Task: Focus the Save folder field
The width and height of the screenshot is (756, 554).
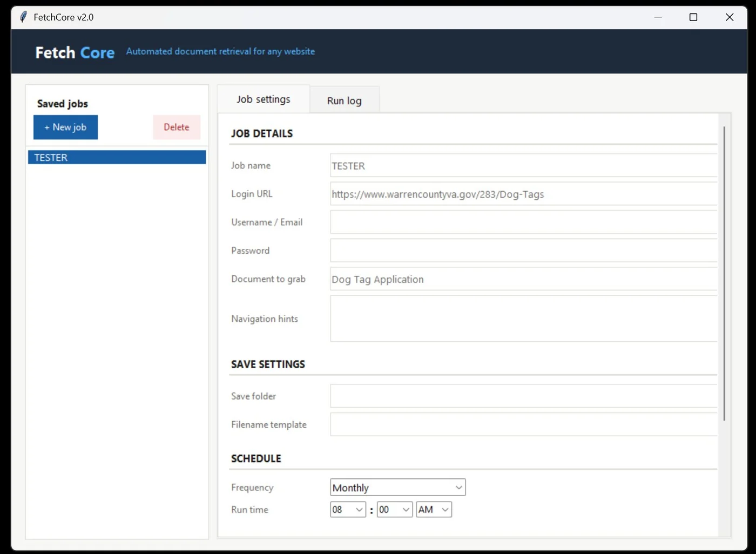Action: tap(524, 396)
